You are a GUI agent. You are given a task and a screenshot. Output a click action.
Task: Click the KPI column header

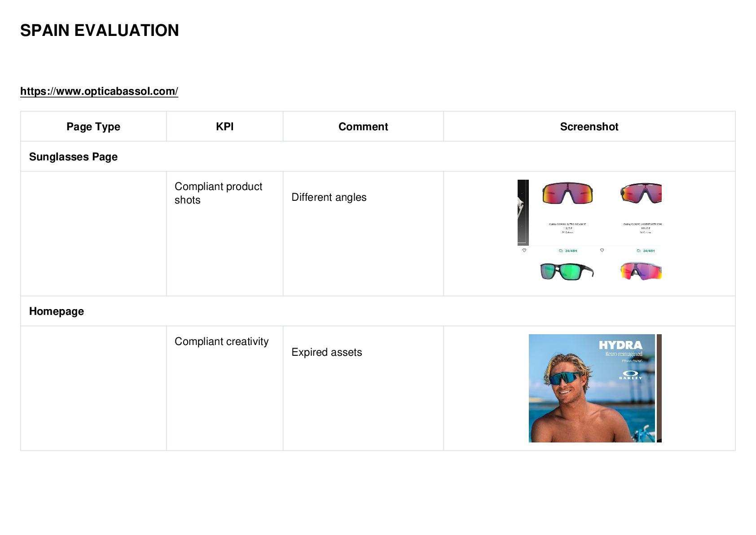pos(225,127)
